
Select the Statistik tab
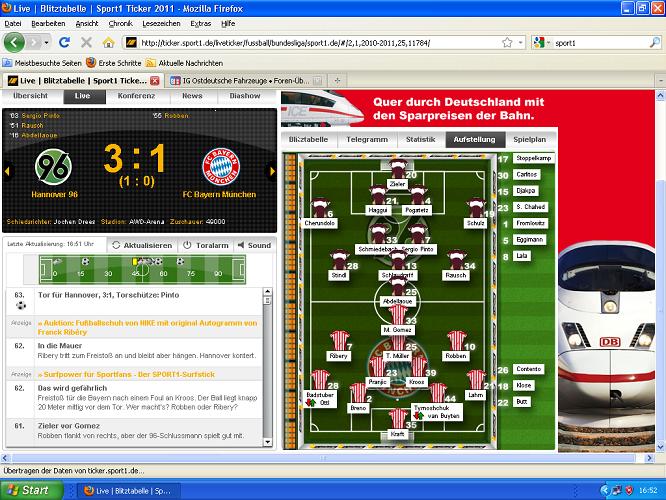[420, 139]
